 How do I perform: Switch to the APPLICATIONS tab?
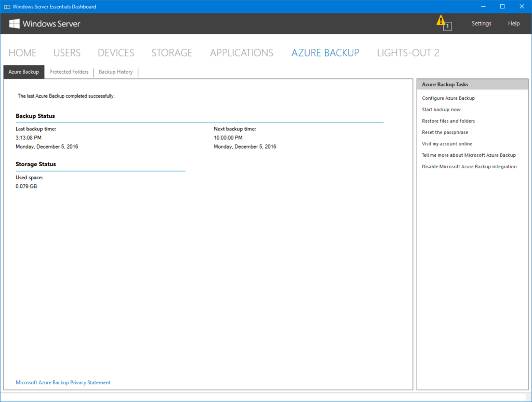point(241,52)
